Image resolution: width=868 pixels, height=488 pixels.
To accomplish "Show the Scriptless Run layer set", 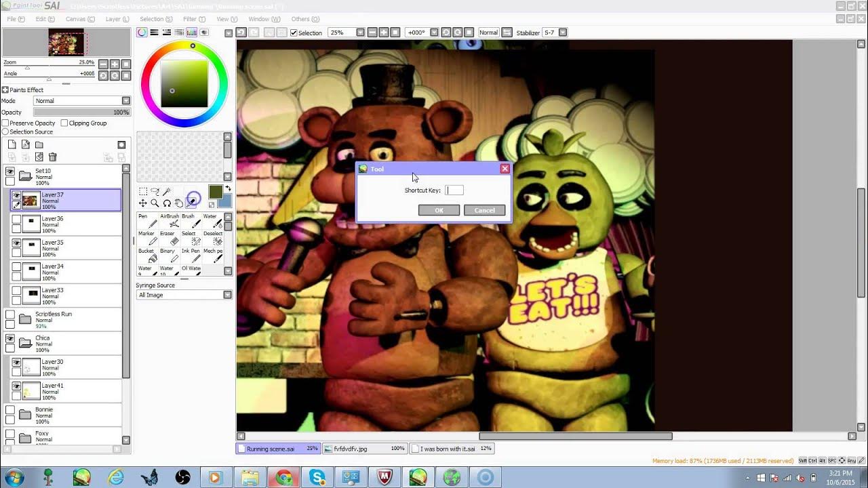I will (x=10, y=314).
